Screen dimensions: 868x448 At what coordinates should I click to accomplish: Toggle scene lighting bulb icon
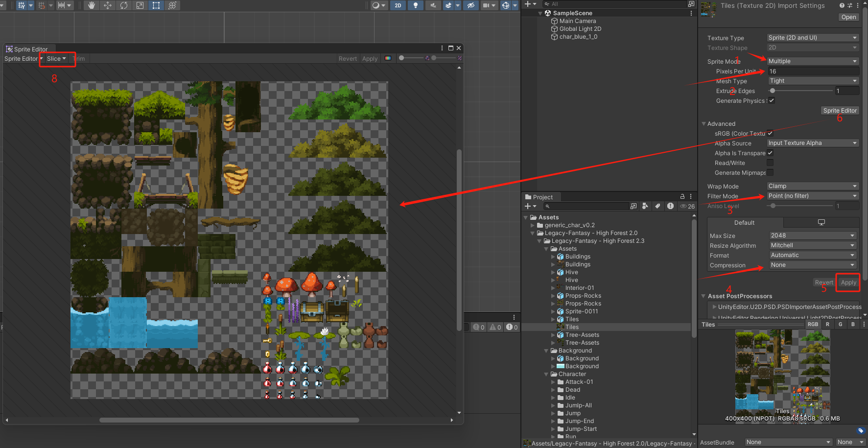pos(416,5)
